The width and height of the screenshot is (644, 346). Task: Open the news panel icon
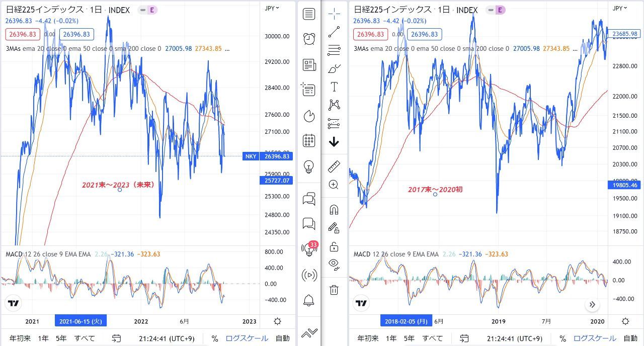pyautogui.click(x=309, y=64)
